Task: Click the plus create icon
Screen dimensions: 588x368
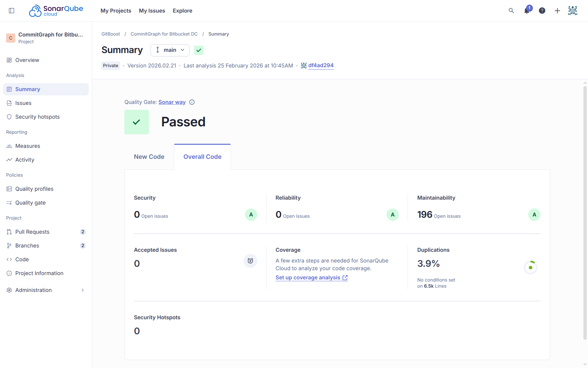Action: (557, 11)
